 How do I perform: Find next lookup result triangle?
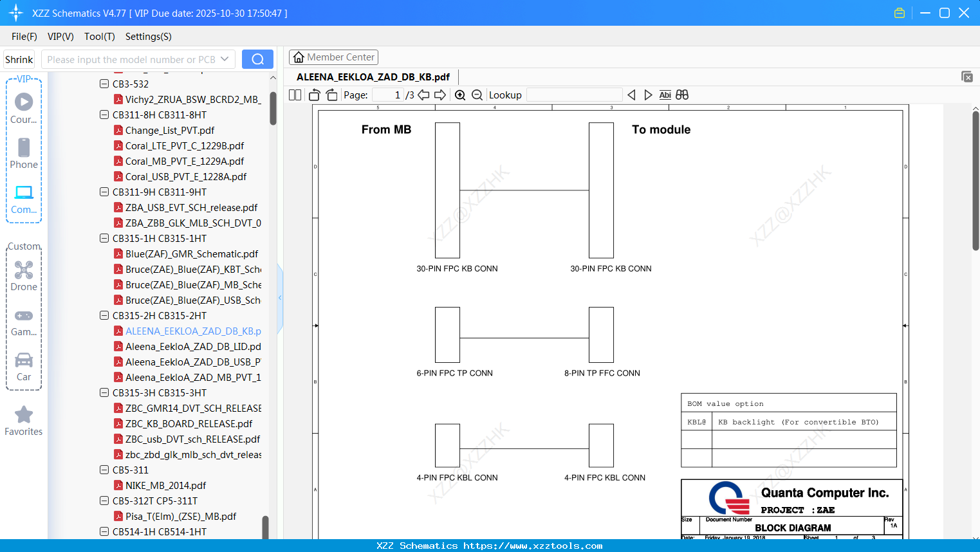[648, 95]
